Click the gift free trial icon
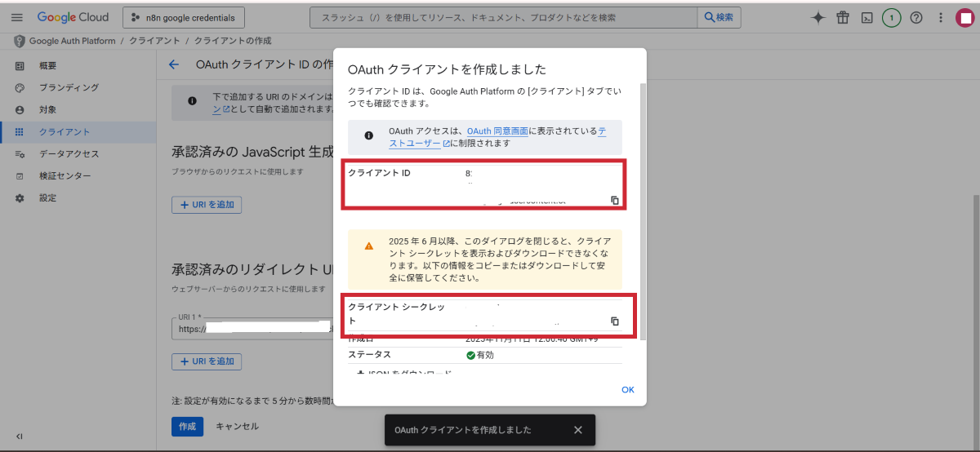Viewport: 980px width, 452px height. click(843, 17)
